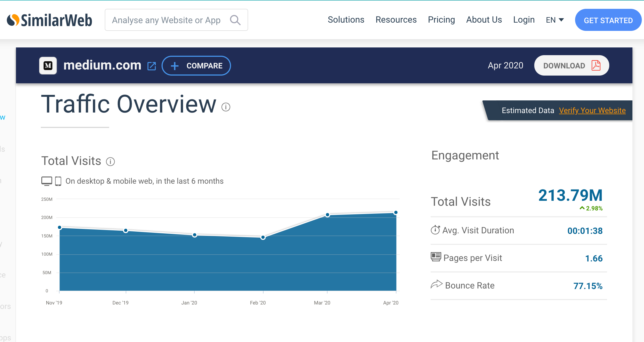
Task: Click the Pages per Visit icon
Action: [436, 257]
